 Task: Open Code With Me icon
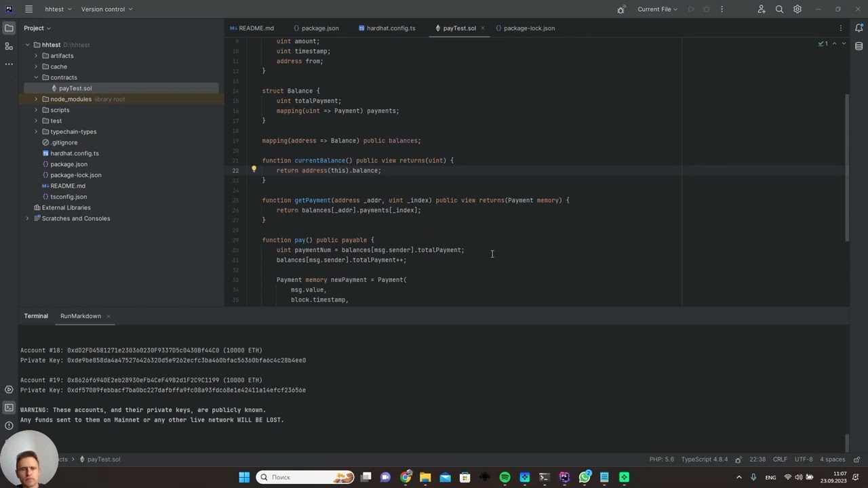762,9
